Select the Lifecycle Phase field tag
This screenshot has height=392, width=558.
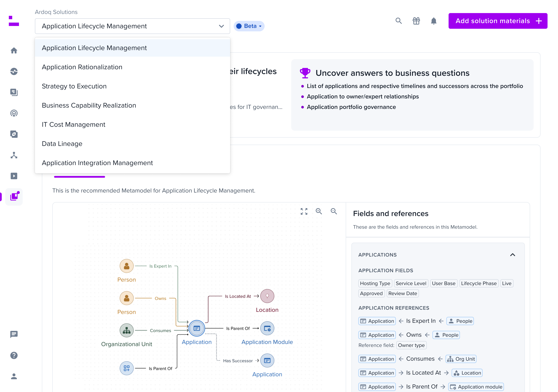click(479, 283)
